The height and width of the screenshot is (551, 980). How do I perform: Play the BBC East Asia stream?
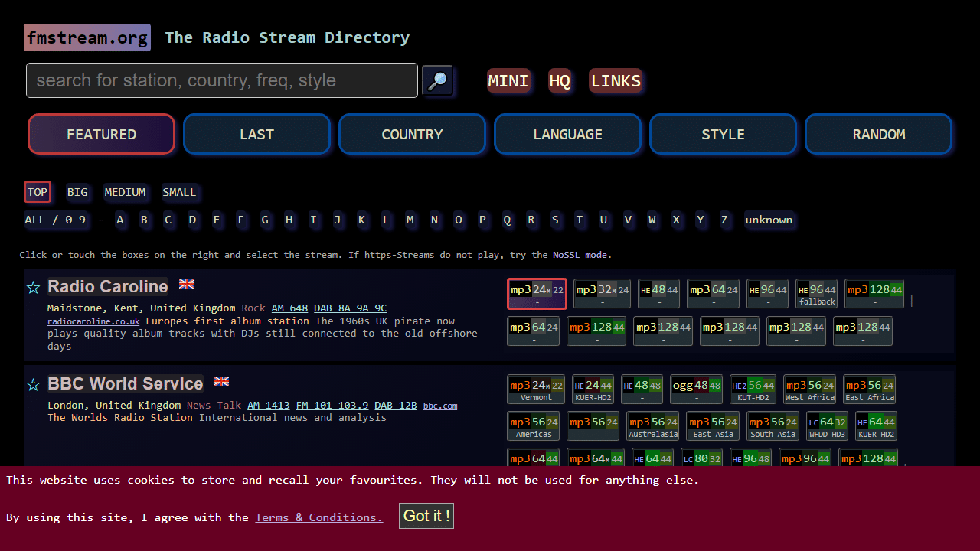click(x=713, y=426)
